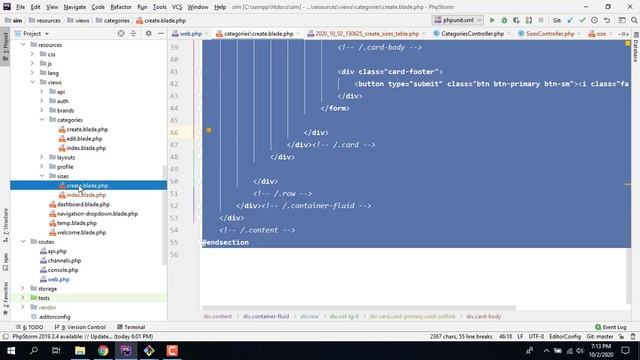Run the phpunit.xml configuration

(x=492, y=20)
